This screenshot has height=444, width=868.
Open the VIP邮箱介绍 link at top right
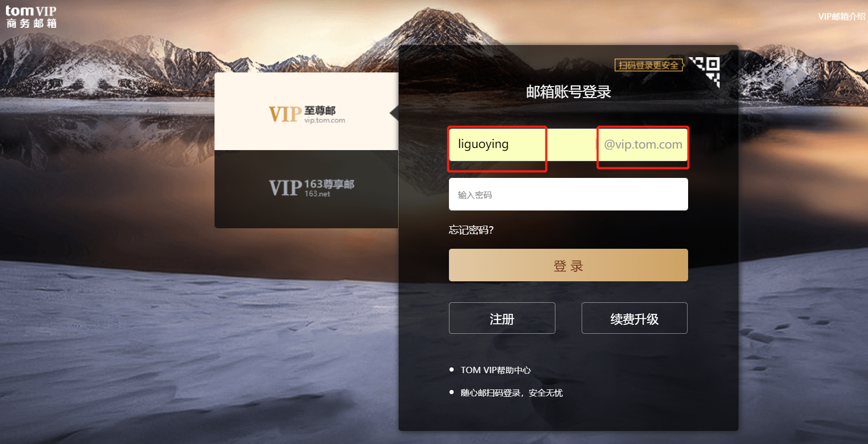click(842, 16)
